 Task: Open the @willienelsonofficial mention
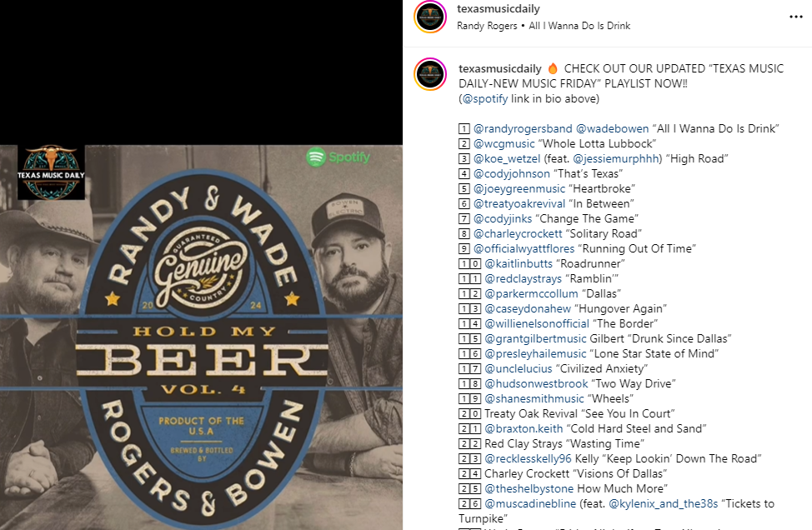click(537, 324)
